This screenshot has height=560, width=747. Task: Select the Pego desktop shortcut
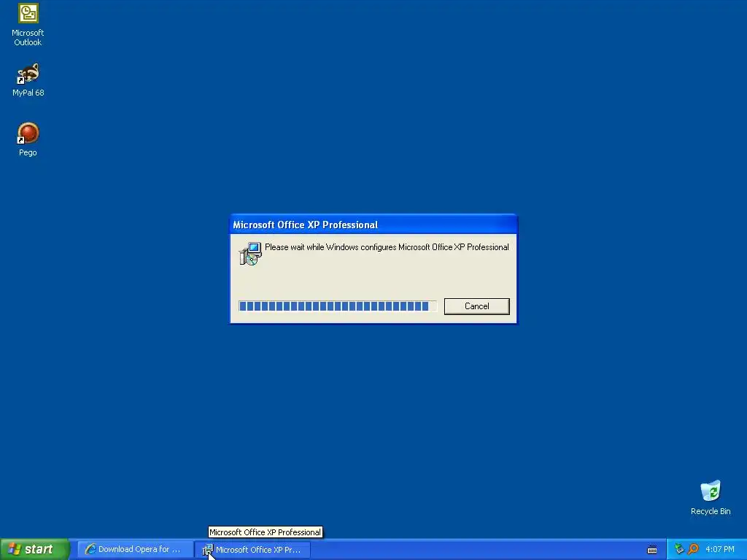(x=28, y=139)
